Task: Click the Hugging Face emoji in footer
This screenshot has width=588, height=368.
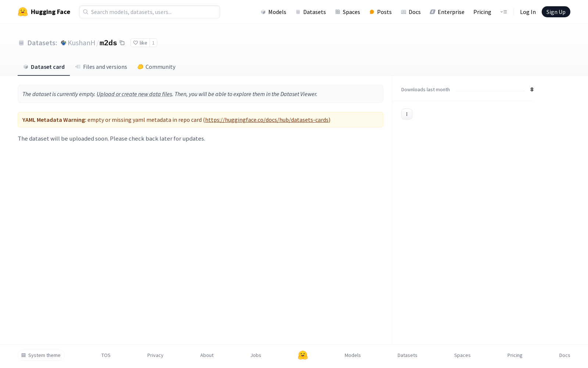Action: 302,355
